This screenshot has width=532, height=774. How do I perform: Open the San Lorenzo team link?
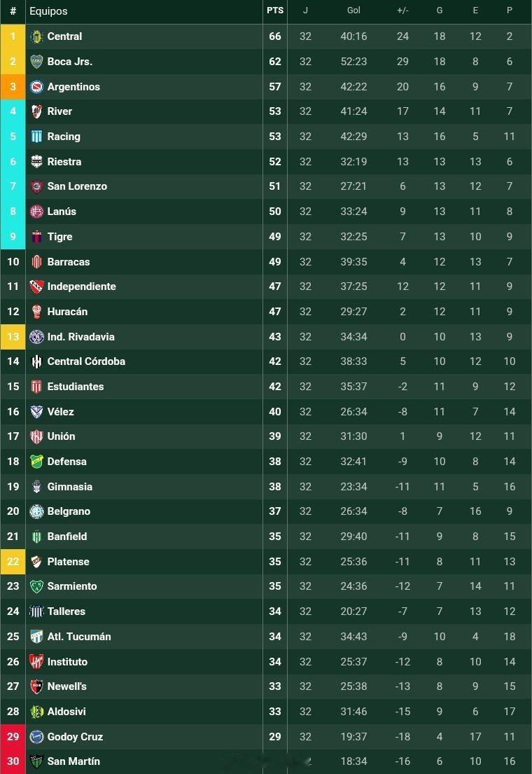tap(77, 186)
